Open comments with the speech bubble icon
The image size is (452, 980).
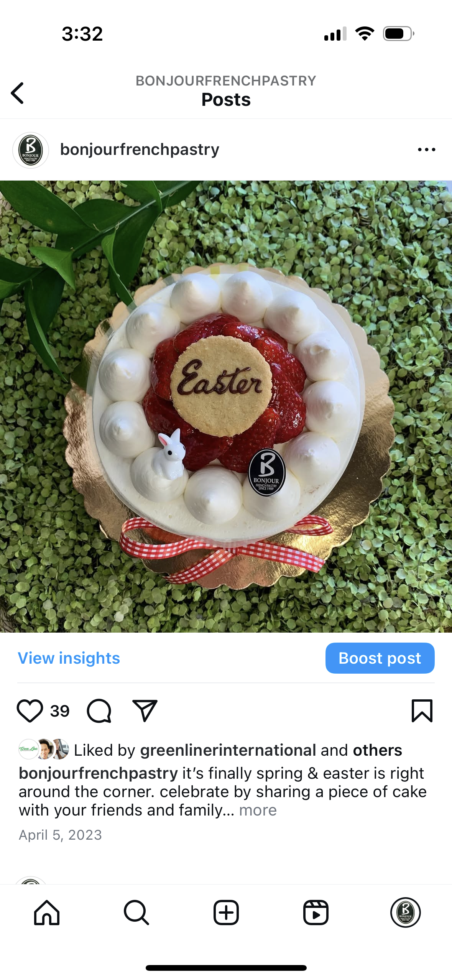click(x=99, y=711)
